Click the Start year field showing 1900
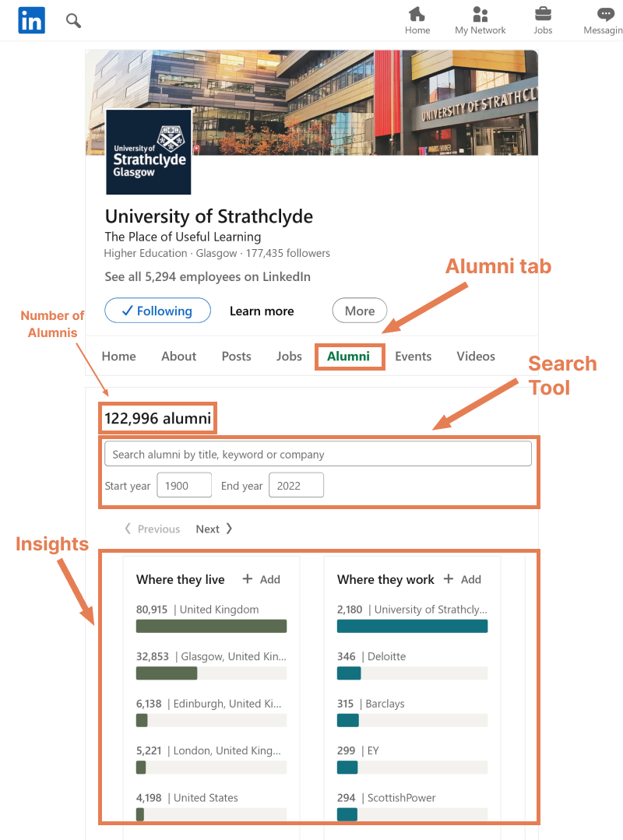623x840 pixels. click(x=184, y=484)
